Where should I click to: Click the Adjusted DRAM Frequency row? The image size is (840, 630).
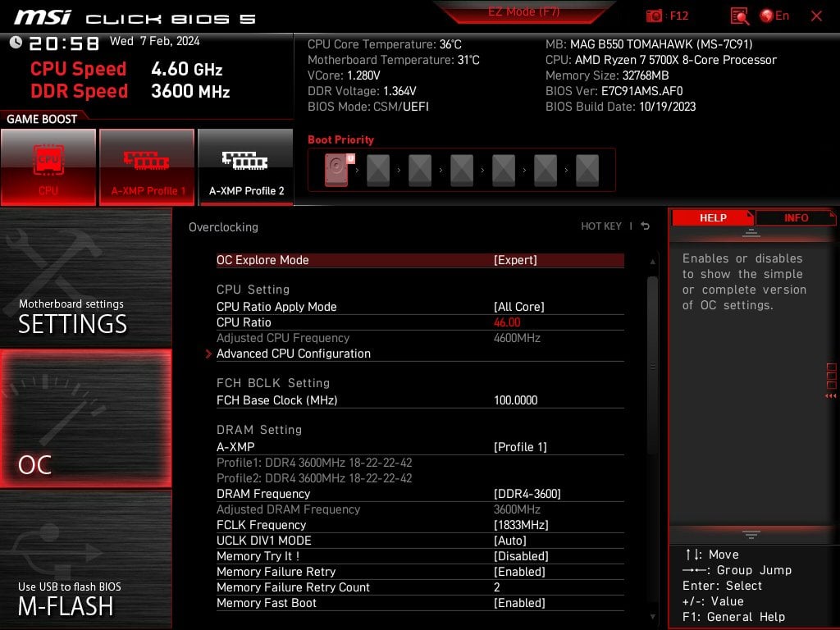point(420,509)
